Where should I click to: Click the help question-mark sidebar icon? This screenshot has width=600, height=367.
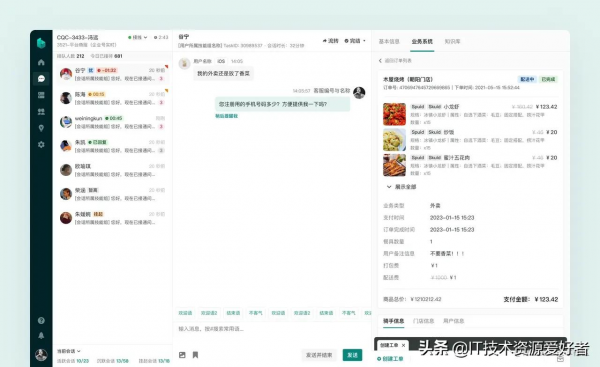click(41, 320)
